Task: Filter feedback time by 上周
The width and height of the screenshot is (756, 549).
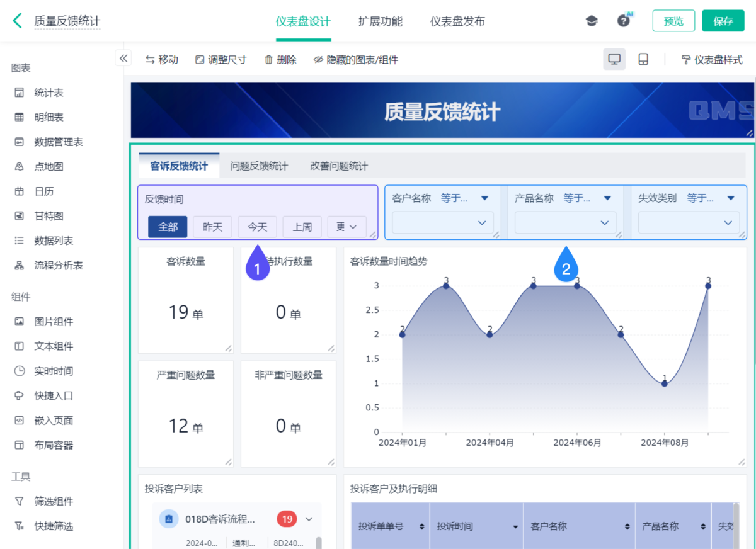Action: 302,227
